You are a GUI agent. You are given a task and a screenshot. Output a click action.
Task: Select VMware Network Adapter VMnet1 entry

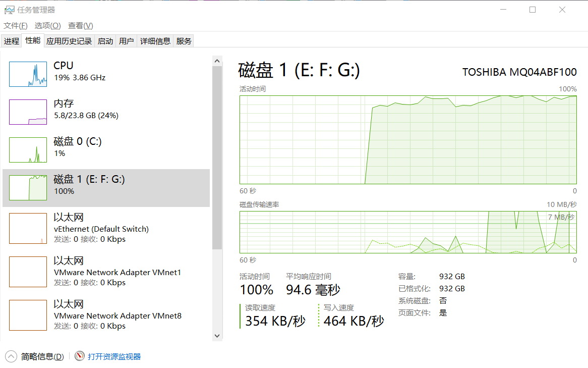click(117, 272)
